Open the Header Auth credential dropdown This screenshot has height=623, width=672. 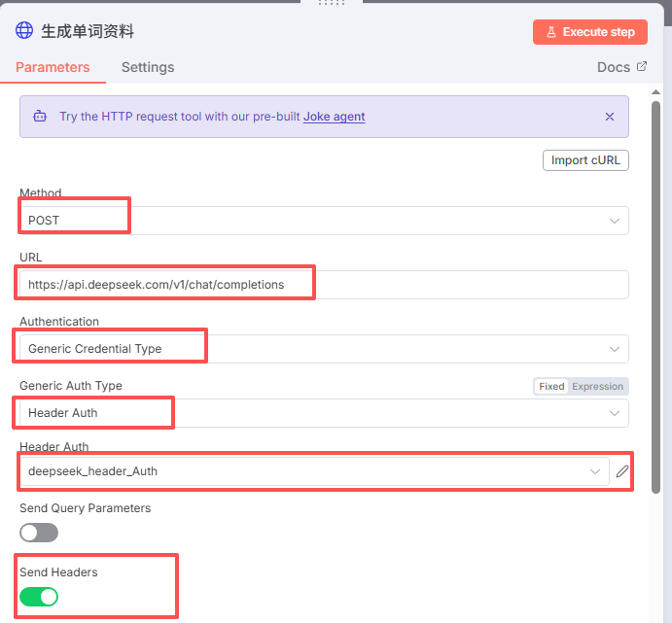click(314, 471)
